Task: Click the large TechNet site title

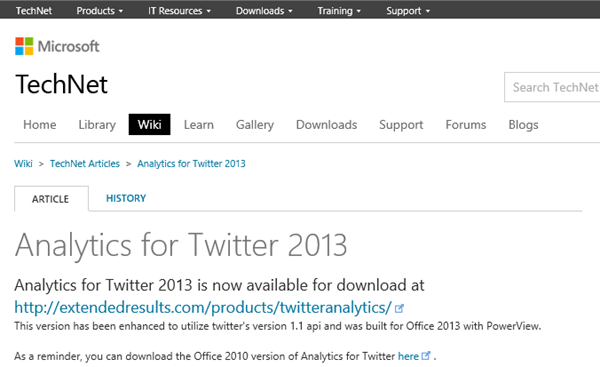Action: pyautogui.click(x=62, y=84)
